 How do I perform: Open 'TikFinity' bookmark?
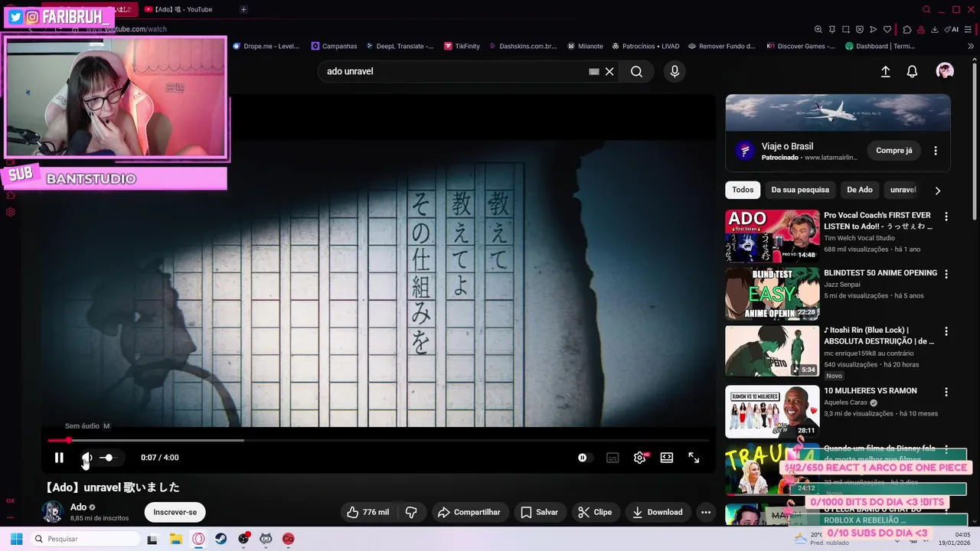click(x=462, y=46)
